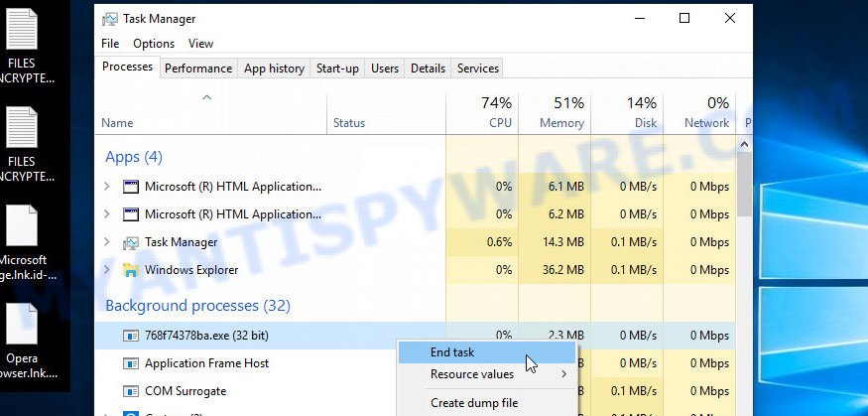
Task: Click first Microsoft (R) HTML Application icon
Action: pyautogui.click(x=131, y=187)
